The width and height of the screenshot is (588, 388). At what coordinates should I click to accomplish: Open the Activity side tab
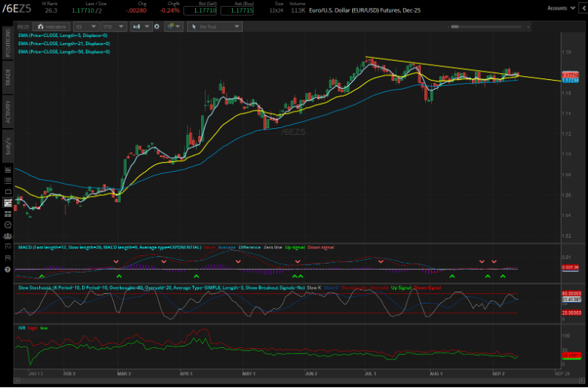(8, 110)
